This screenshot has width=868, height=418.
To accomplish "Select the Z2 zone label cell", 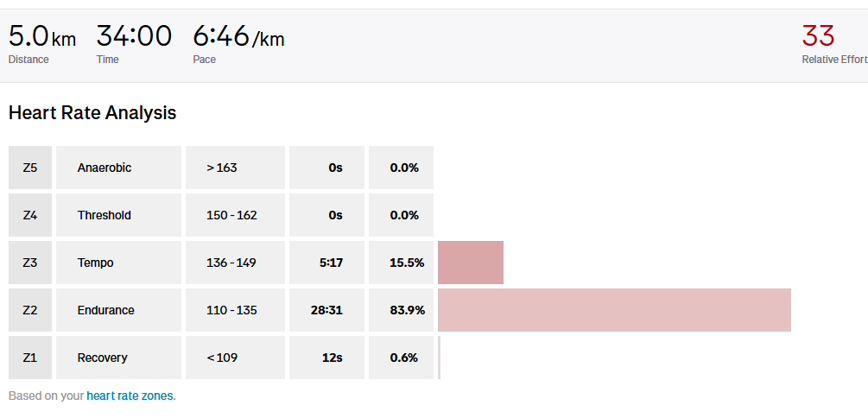I will coord(30,310).
